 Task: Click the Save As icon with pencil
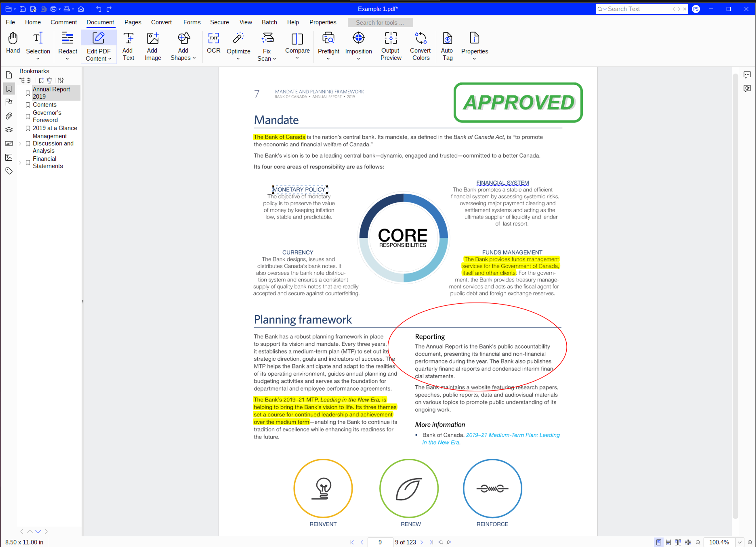click(x=33, y=9)
